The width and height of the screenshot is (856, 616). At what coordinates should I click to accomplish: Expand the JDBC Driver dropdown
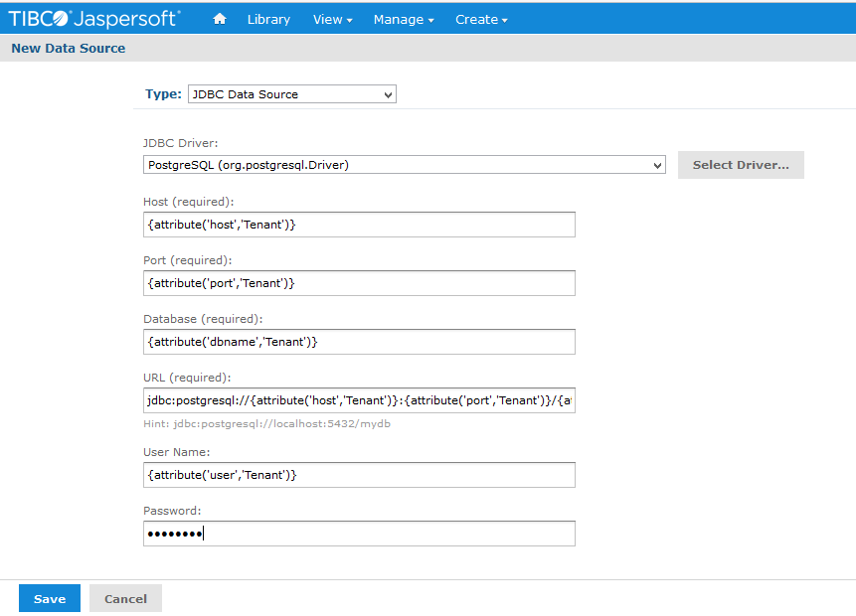tap(404, 165)
